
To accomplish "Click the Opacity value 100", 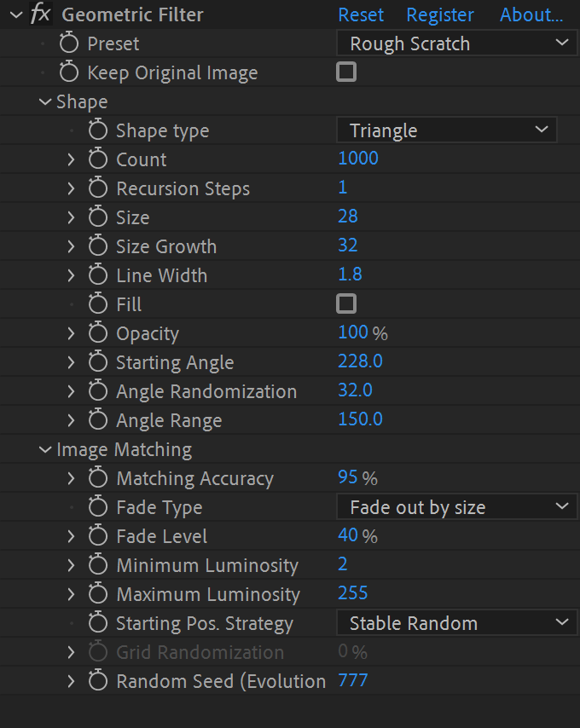I will tap(353, 332).
